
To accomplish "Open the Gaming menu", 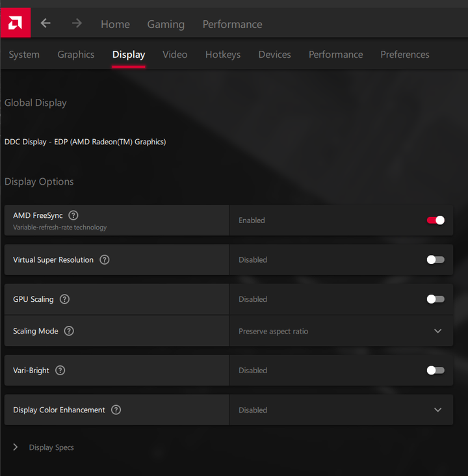I will pyautogui.click(x=166, y=24).
